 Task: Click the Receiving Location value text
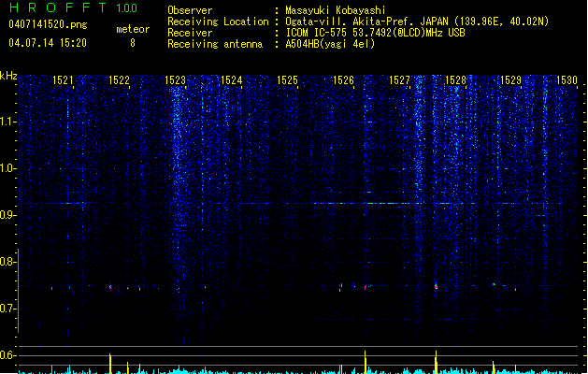(417, 22)
